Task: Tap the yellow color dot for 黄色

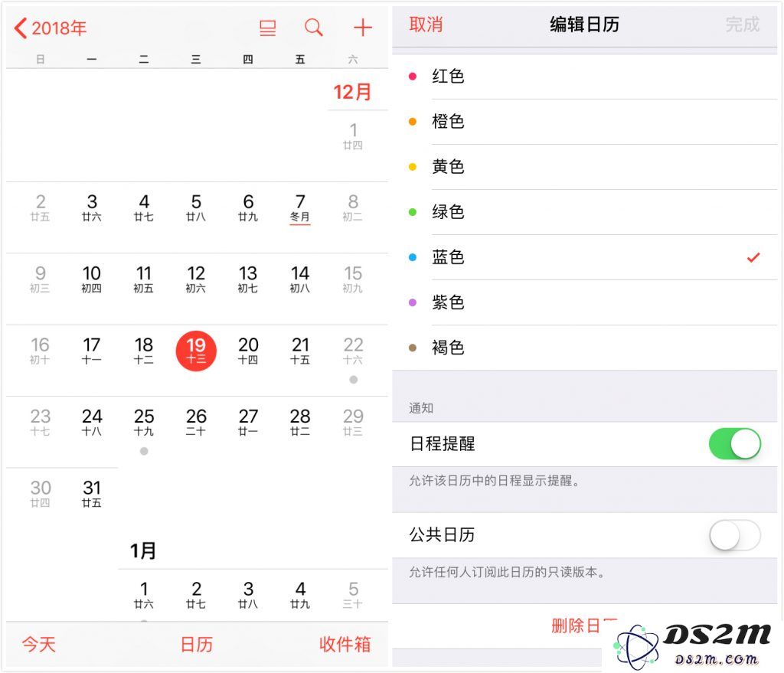Action: pos(413,166)
